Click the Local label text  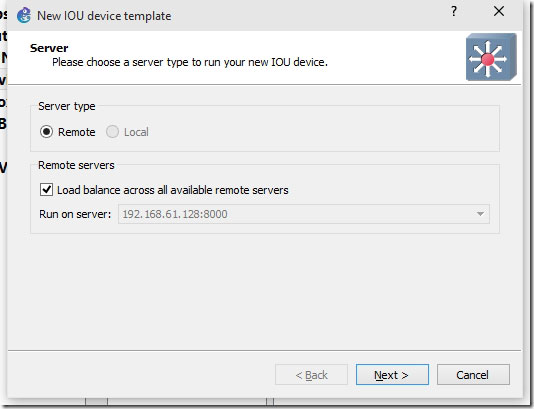[x=136, y=132]
